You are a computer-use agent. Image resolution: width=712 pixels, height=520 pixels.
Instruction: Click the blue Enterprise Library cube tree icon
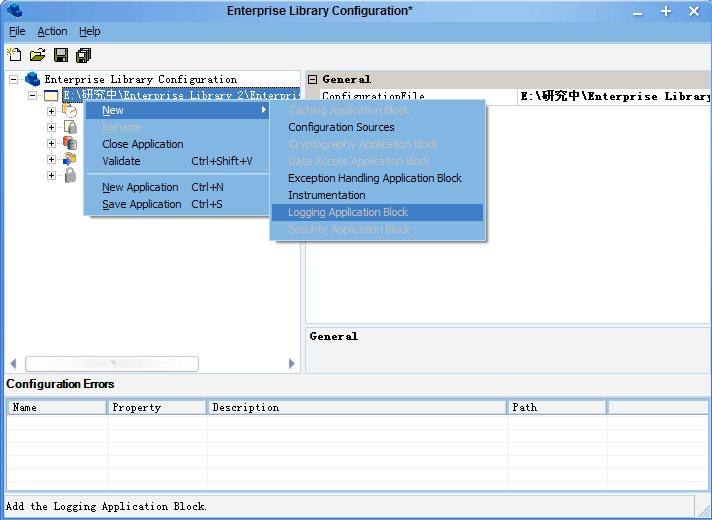click(32, 79)
